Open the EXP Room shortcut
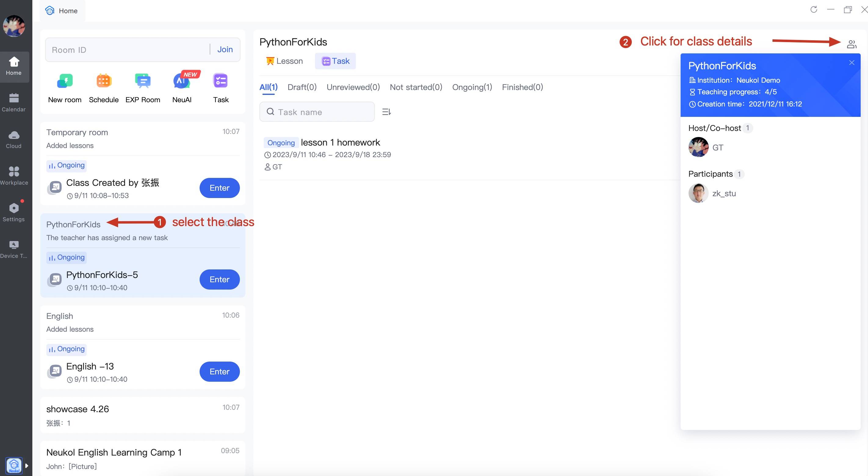 coord(143,81)
